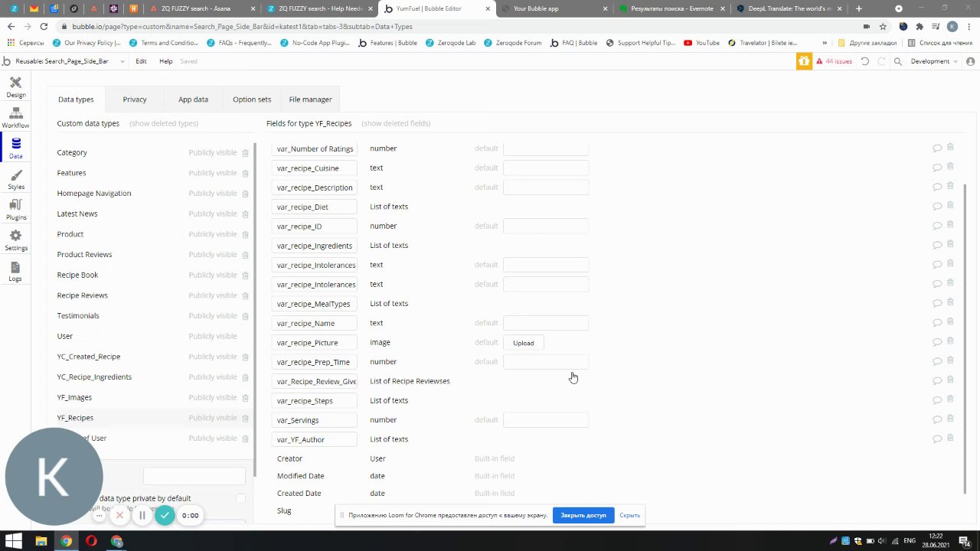Click trash icon for YF_Images type
Screen dimensions: 980x551
click(x=245, y=398)
